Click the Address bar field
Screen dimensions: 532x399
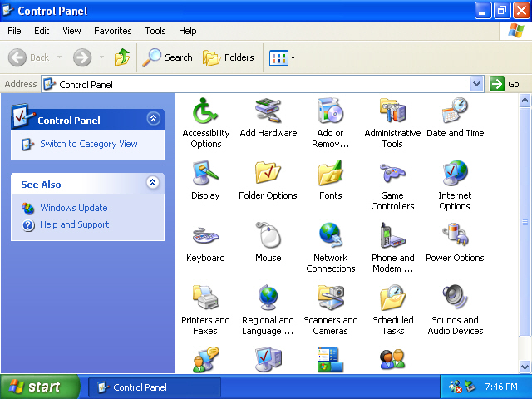263,84
